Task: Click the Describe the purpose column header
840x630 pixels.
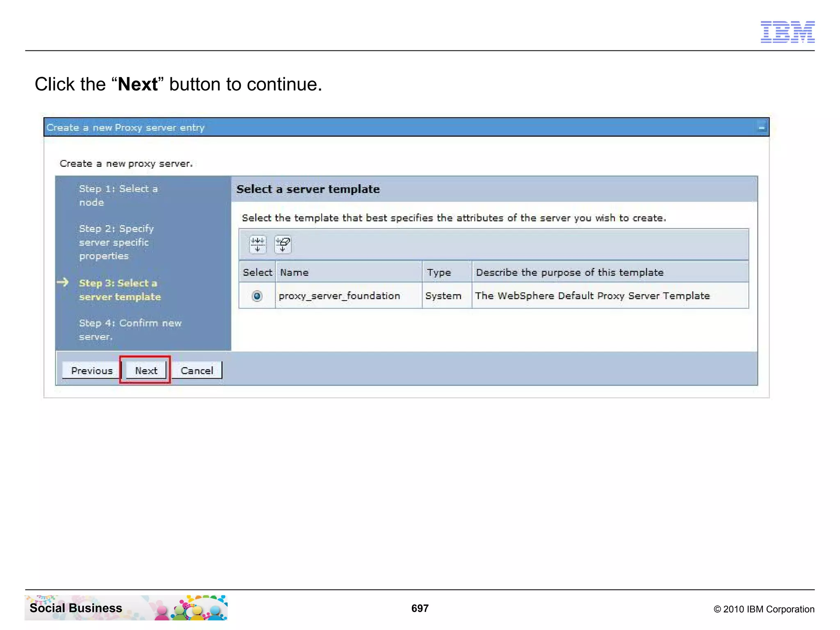Action: [610, 272]
